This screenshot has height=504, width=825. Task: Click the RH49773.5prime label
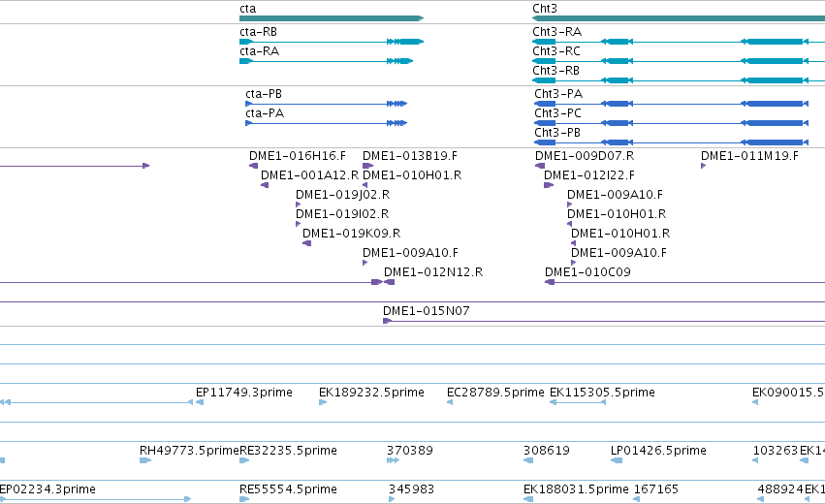[189, 451]
